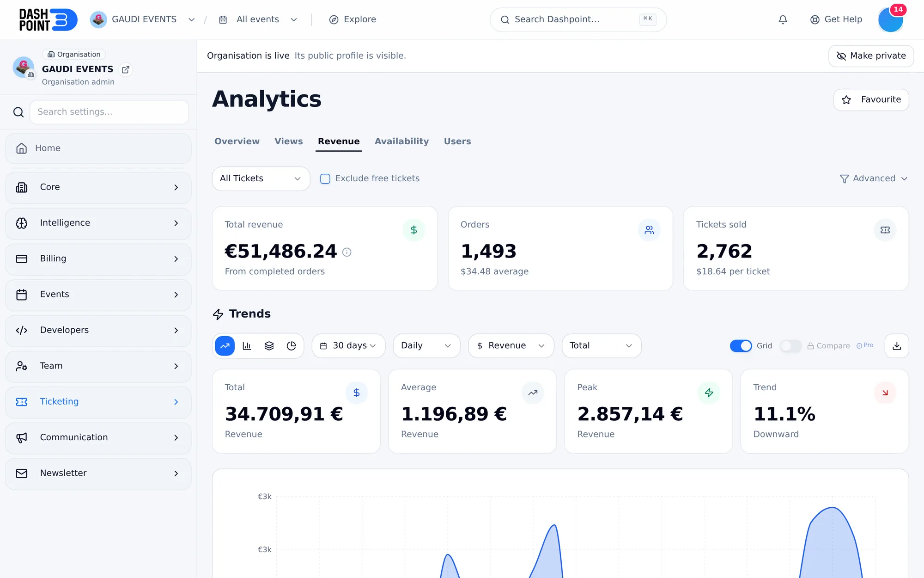The height and width of the screenshot is (578, 924).
Task: Enable Exclude free tickets checkbox
Action: click(x=325, y=179)
